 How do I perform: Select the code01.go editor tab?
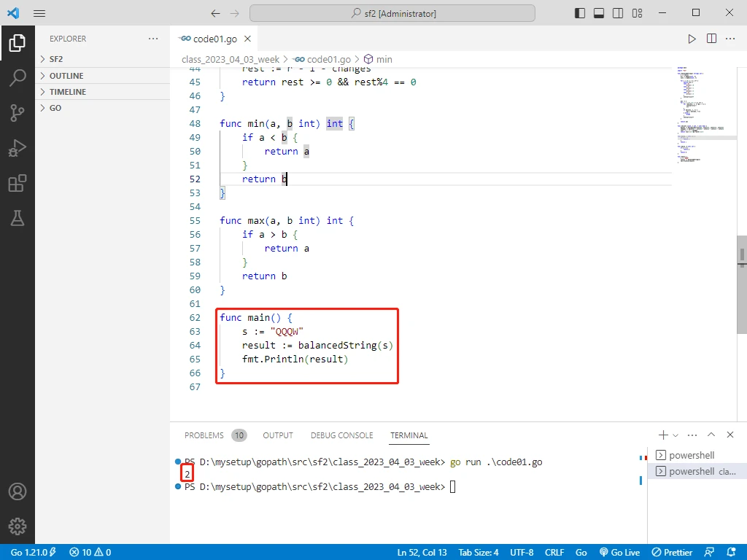(214, 39)
